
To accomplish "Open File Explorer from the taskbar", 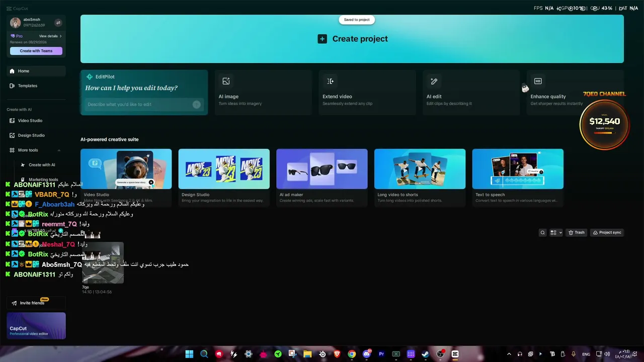I will [x=307, y=354].
